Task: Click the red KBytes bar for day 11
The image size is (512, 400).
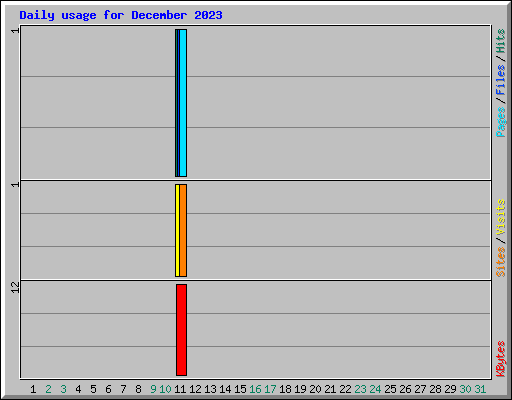Action: pos(181,330)
